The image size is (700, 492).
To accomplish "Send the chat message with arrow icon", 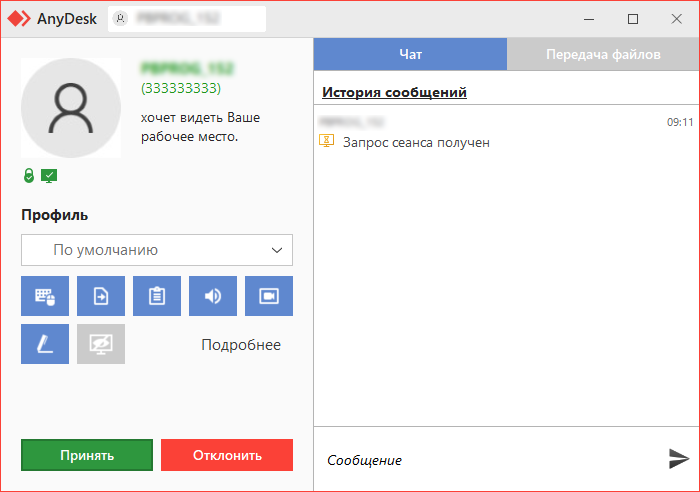I will click(679, 459).
